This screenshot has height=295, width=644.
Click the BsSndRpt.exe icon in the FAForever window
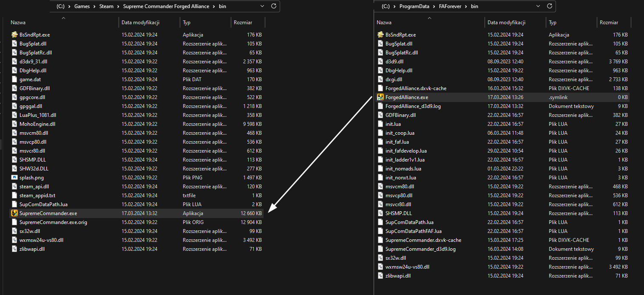click(380, 35)
